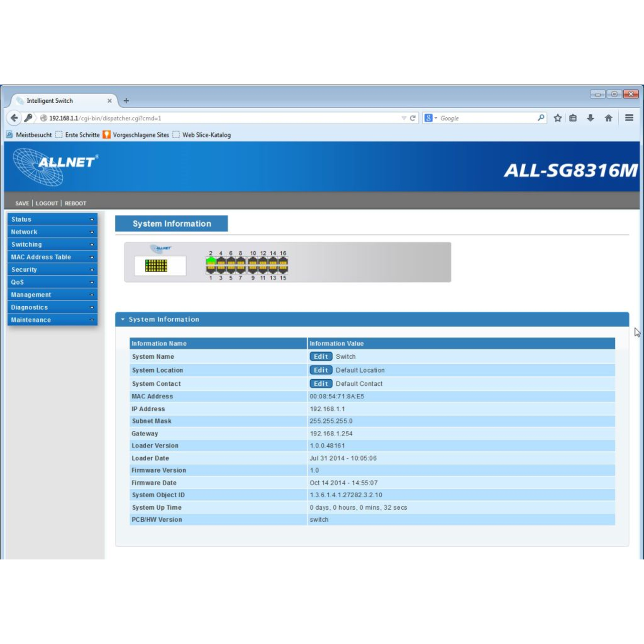Click port 1 on the switch panel
The width and height of the screenshot is (644, 644).
pyautogui.click(x=211, y=270)
